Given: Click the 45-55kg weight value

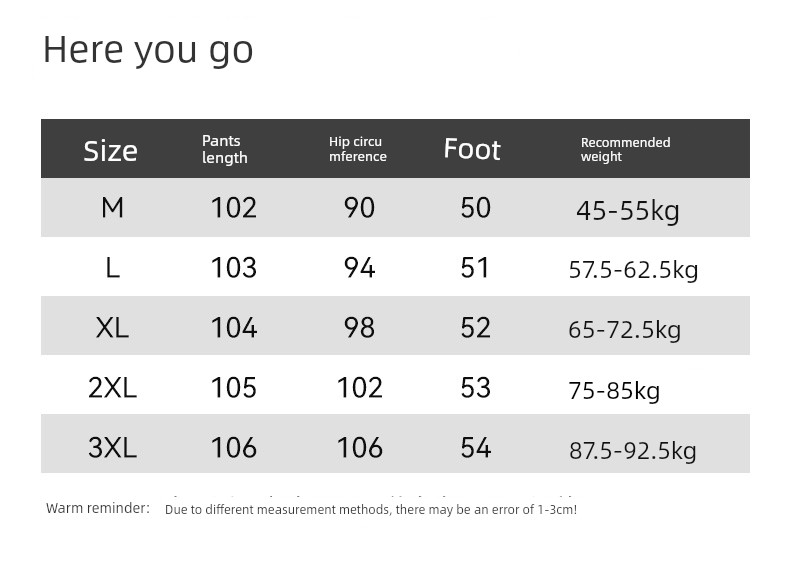Looking at the screenshot, I should point(628,210).
